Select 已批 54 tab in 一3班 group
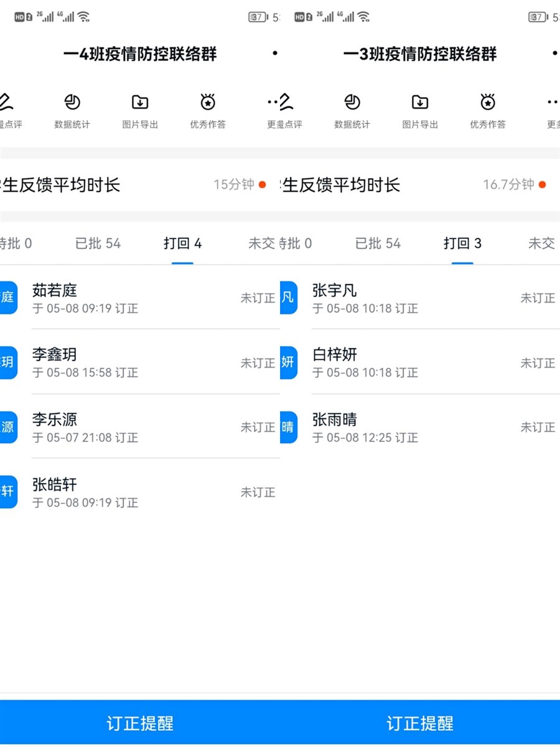560x747 pixels. (378, 243)
